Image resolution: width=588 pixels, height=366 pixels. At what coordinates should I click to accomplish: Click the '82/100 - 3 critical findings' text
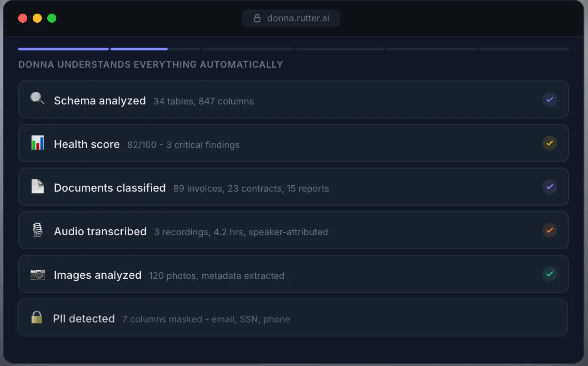(184, 145)
